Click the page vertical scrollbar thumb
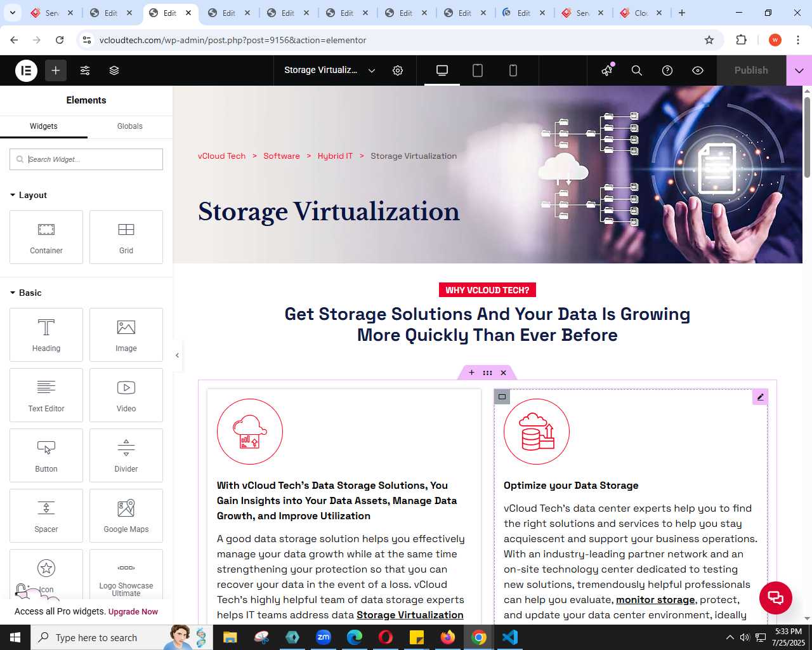This screenshot has height=650, width=812. [807, 136]
